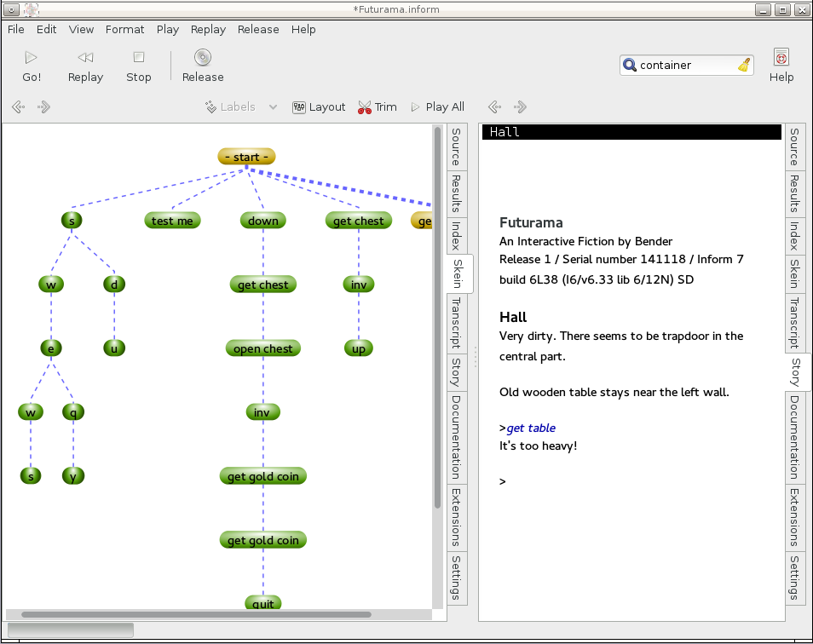Switch left panel to Documentation tab

click(x=456, y=437)
